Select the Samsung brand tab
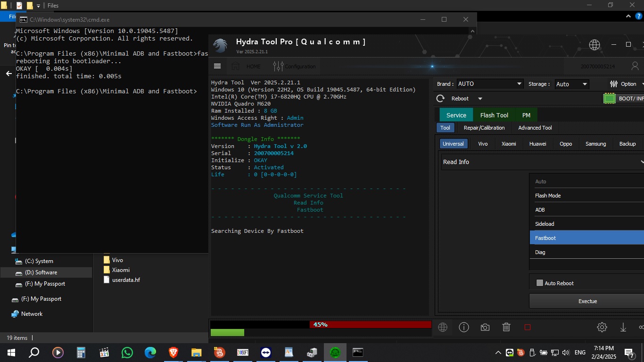644x362 pixels. (x=595, y=144)
